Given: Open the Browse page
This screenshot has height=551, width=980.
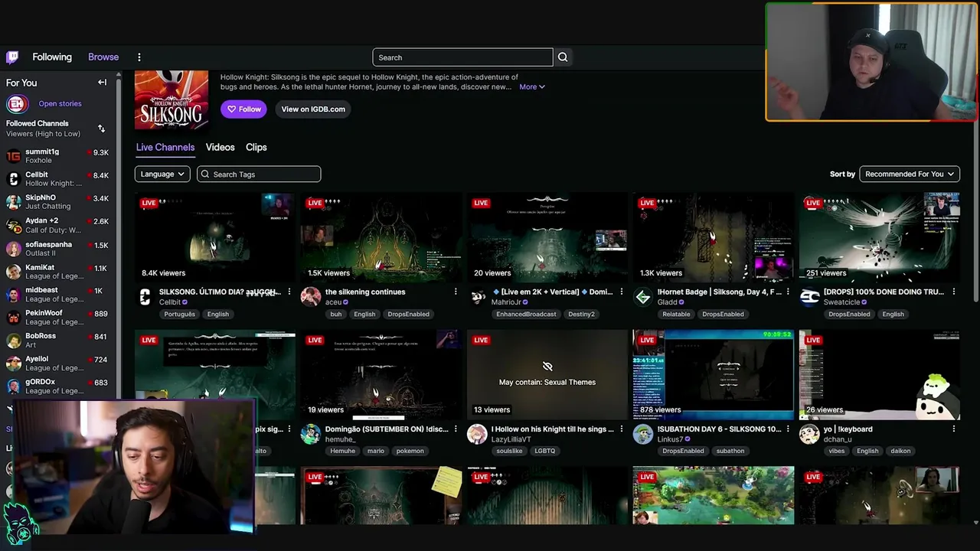Looking at the screenshot, I should [x=103, y=57].
